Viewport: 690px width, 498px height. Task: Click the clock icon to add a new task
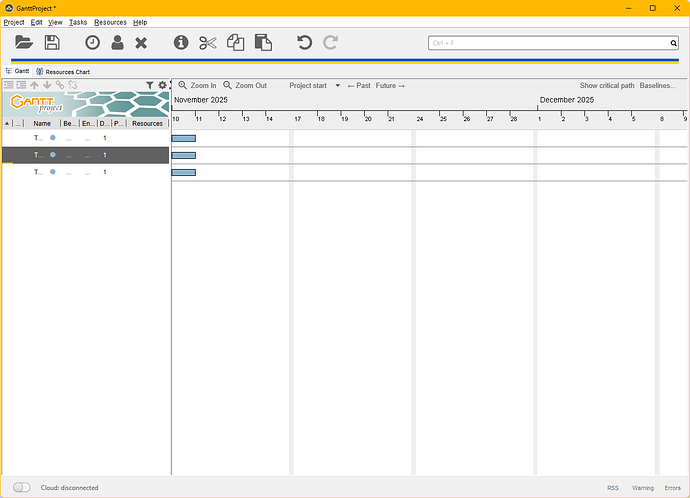coord(92,42)
